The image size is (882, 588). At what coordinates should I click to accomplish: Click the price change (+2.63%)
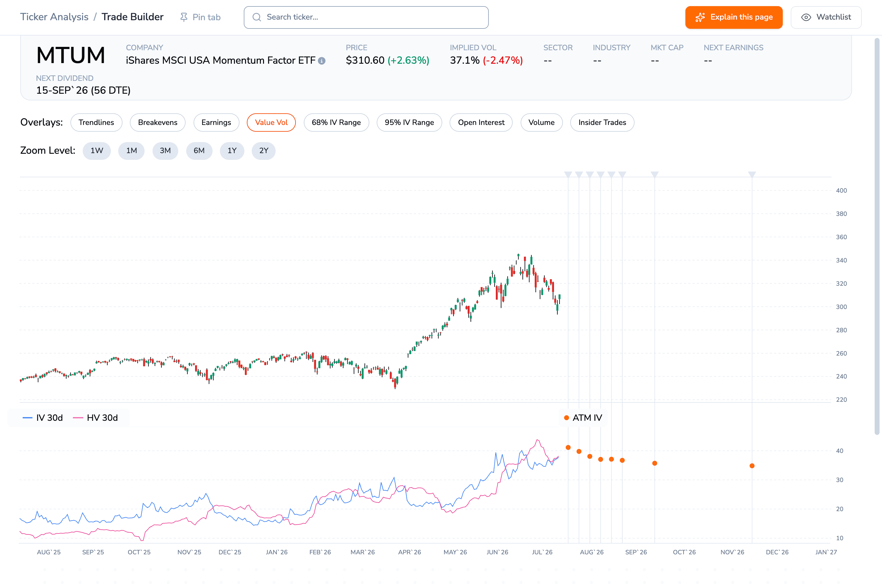(408, 60)
